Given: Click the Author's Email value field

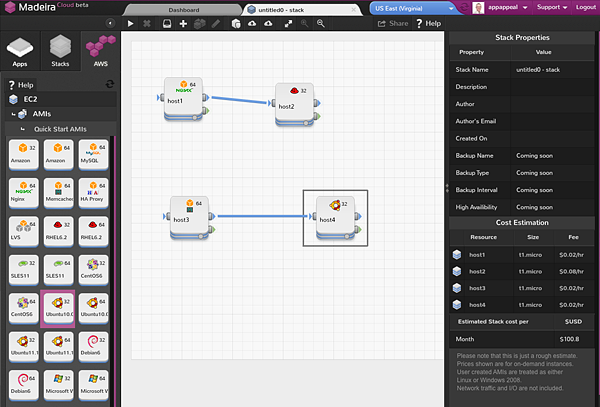Looking at the screenshot, I should 552,121.
